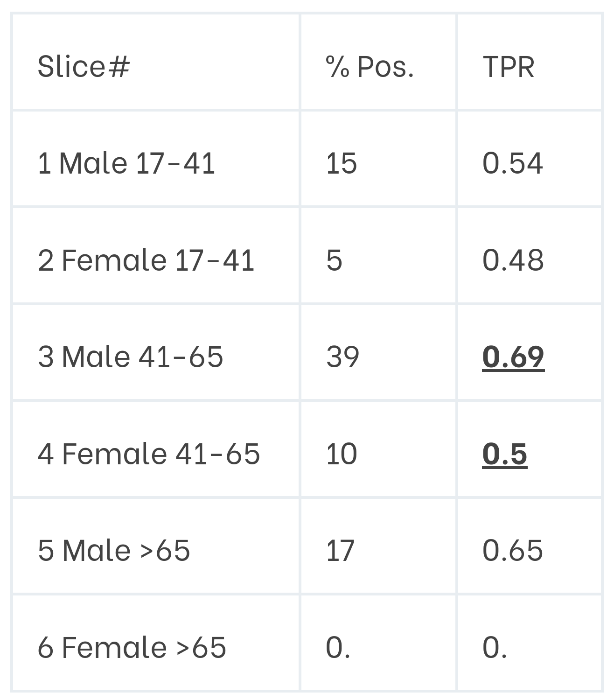Select the "4 Female 41-65" slice cell
This screenshot has width=614, height=700.
point(148,454)
